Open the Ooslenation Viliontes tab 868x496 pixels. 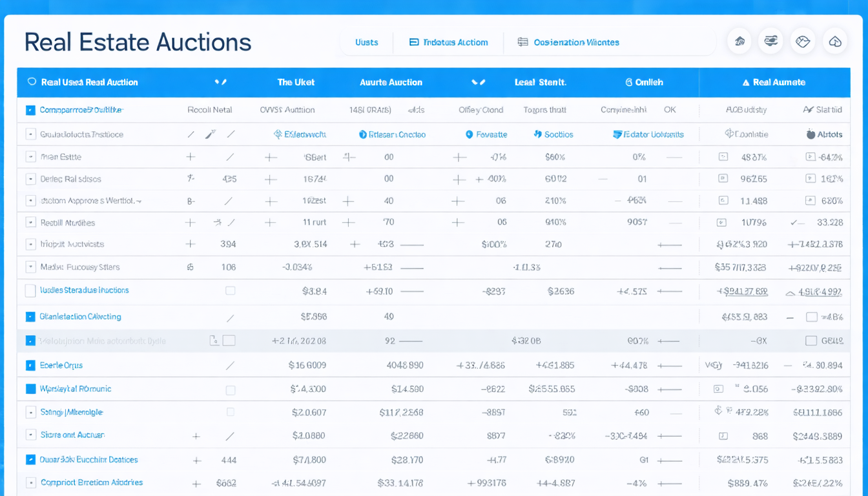(568, 42)
